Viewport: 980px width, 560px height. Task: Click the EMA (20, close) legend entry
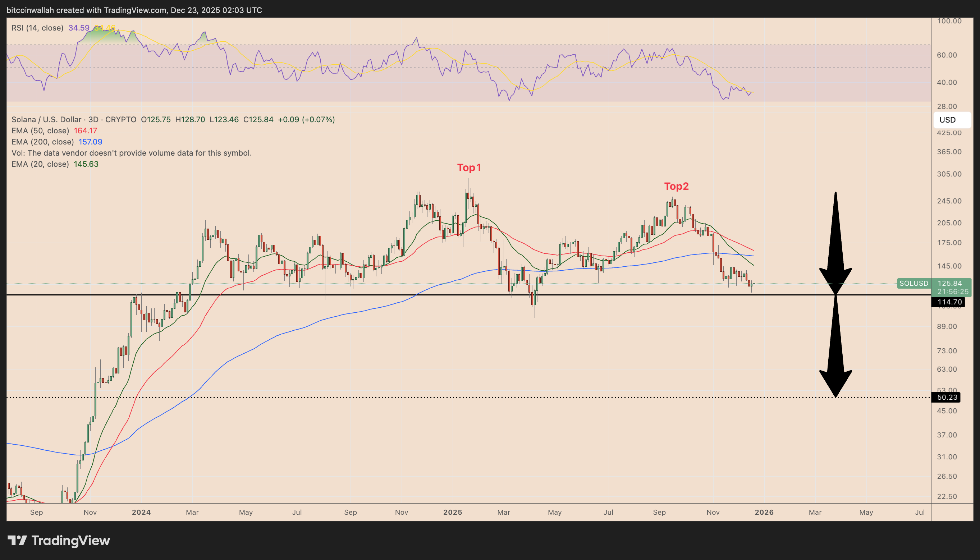40,164
